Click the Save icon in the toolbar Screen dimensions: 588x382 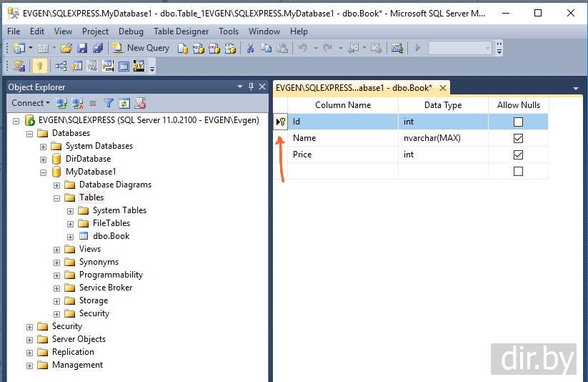click(x=82, y=48)
